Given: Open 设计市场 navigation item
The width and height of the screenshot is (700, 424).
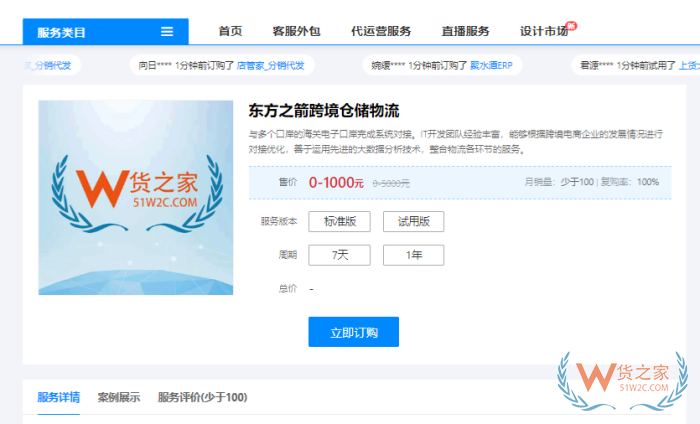Looking at the screenshot, I should coord(544,31).
